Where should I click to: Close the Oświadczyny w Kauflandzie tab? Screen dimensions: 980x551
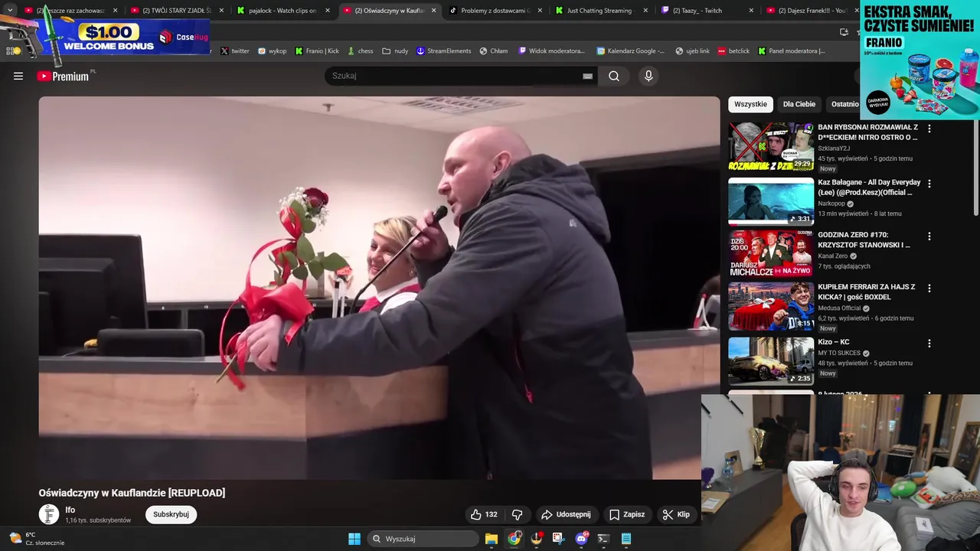[434, 11]
